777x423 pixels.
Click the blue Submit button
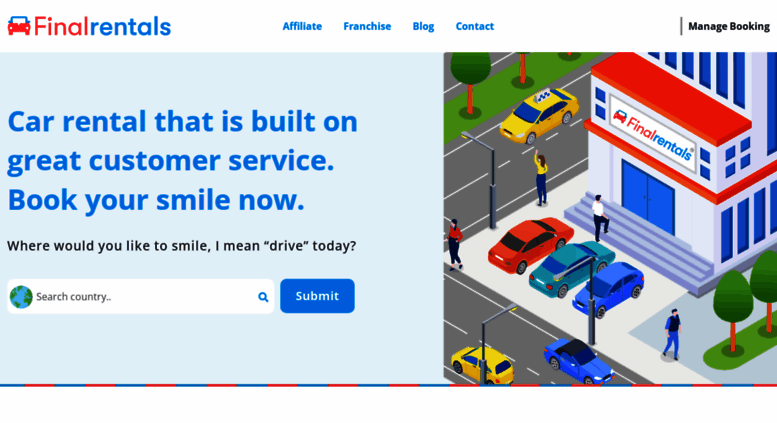(x=317, y=296)
